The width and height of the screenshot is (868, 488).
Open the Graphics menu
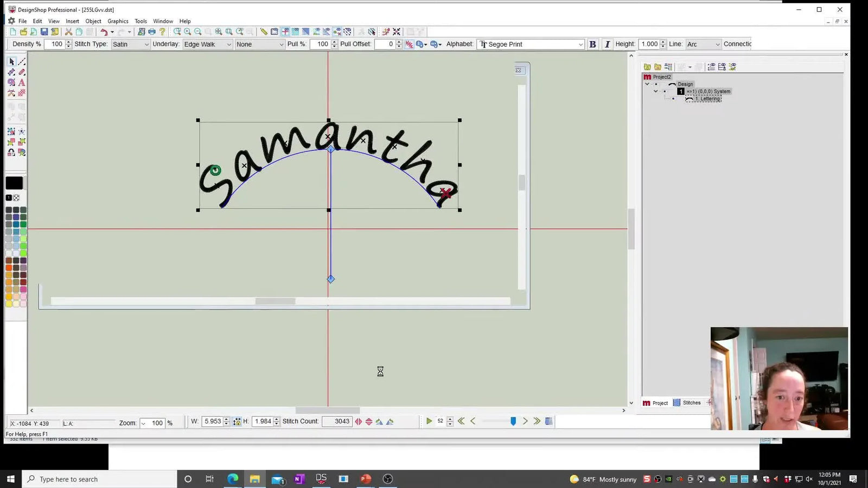pos(118,21)
